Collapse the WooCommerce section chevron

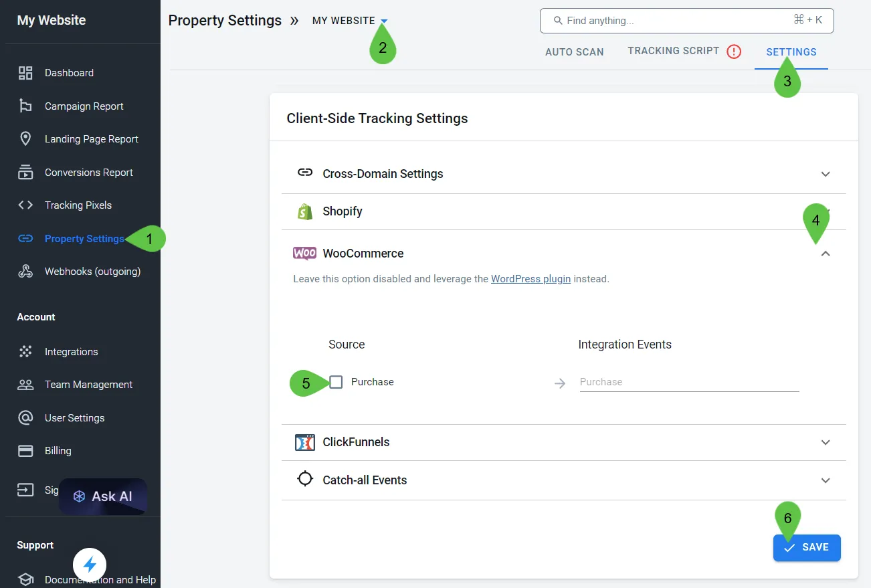pos(826,254)
